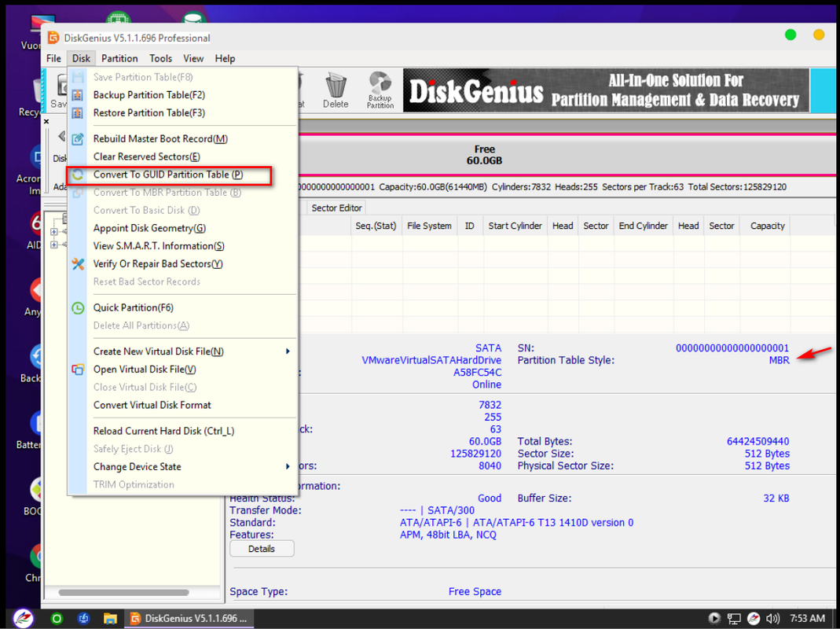Click the DiskGenius taskbar button
Screen dimensions: 840x629
click(x=189, y=618)
